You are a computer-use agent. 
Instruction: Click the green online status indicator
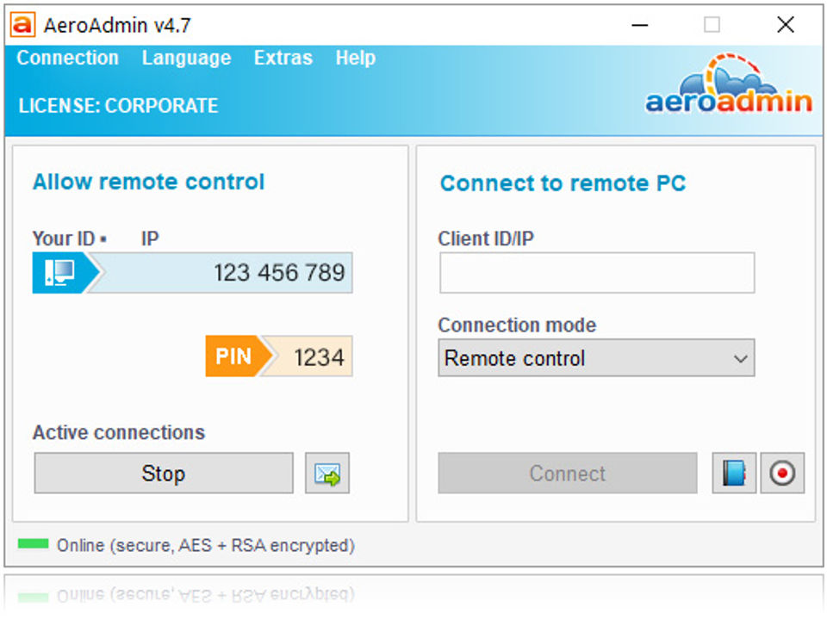(33, 543)
